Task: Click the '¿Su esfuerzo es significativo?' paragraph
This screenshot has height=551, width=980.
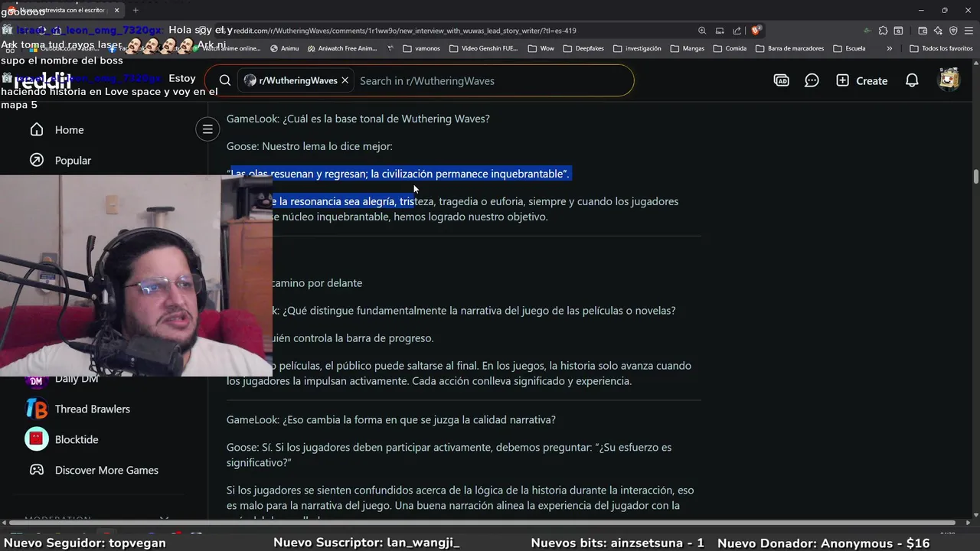Action: click(x=449, y=455)
